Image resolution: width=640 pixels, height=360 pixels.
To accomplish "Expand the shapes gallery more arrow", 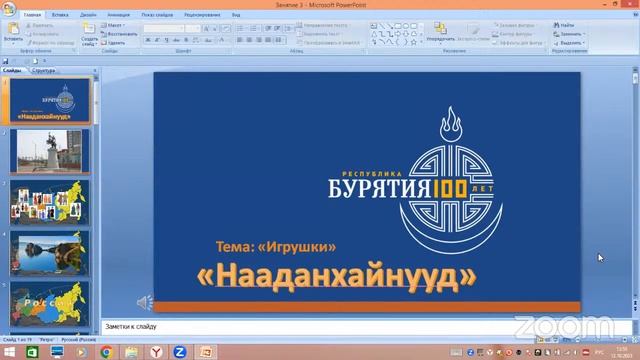I will [x=421, y=42].
